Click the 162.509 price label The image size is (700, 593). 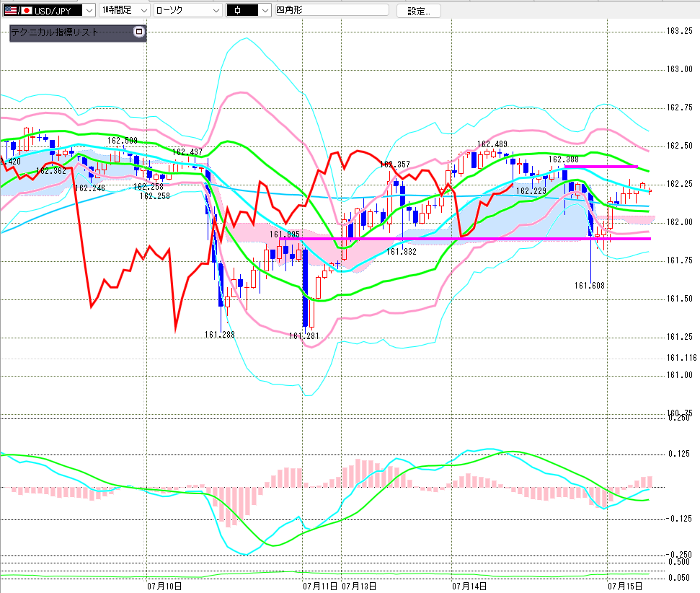123,141
